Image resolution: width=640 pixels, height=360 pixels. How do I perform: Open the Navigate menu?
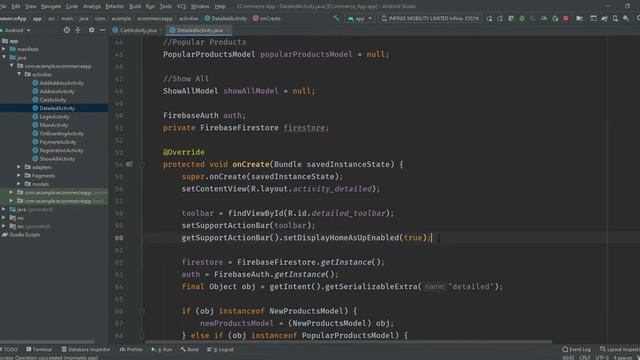51,6
